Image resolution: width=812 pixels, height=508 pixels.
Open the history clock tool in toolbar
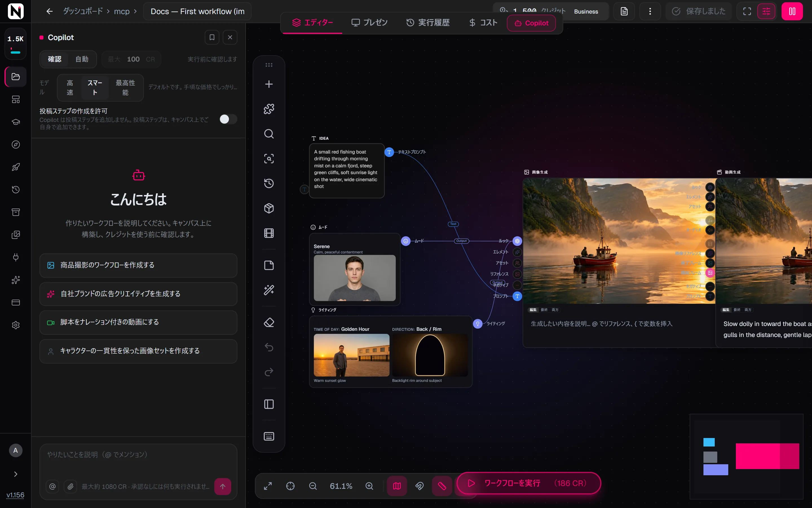click(x=269, y=183)
